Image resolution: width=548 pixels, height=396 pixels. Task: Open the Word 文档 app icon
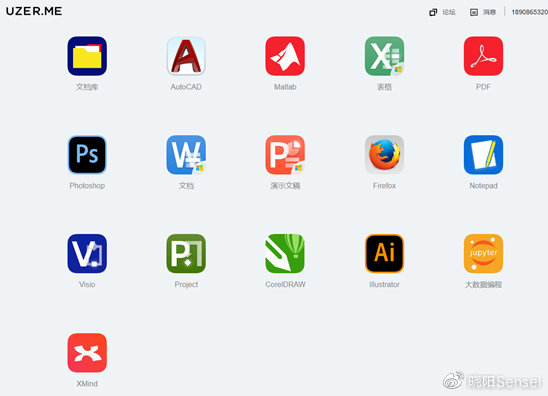pyautogui.click(x=186, y=155)
